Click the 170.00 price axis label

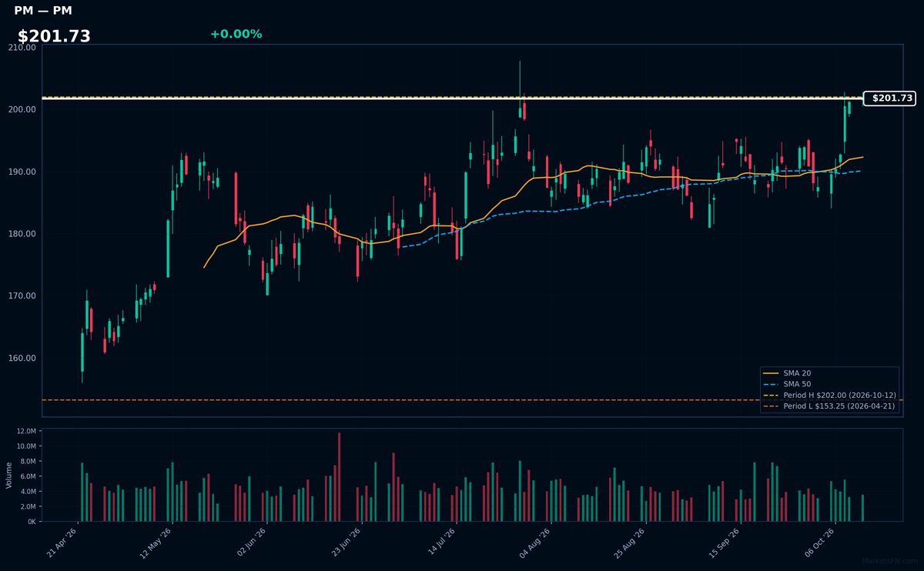click(x=22, y=296)
